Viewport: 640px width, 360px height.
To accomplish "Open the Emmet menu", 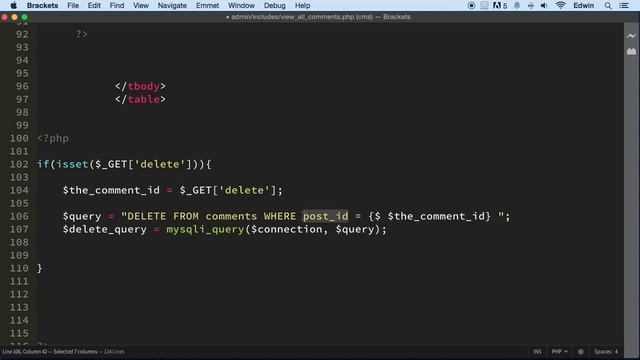I will [x=207, y=5].
